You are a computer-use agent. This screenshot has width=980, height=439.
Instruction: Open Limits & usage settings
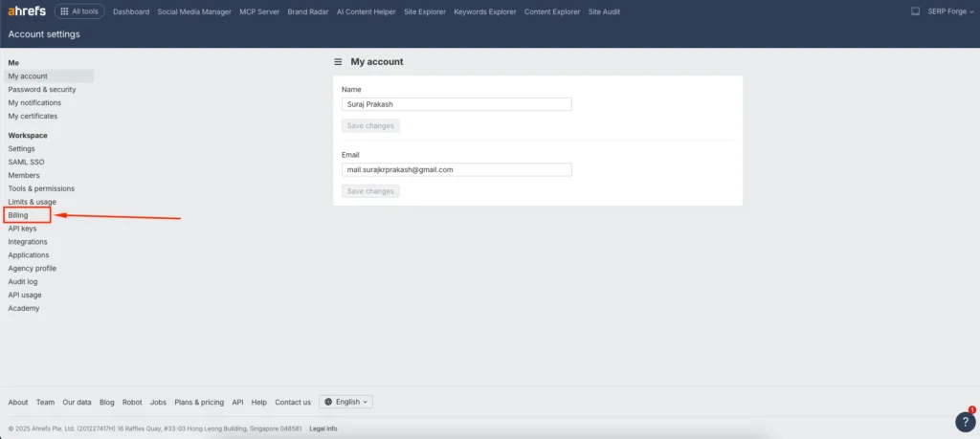point(32,202)
